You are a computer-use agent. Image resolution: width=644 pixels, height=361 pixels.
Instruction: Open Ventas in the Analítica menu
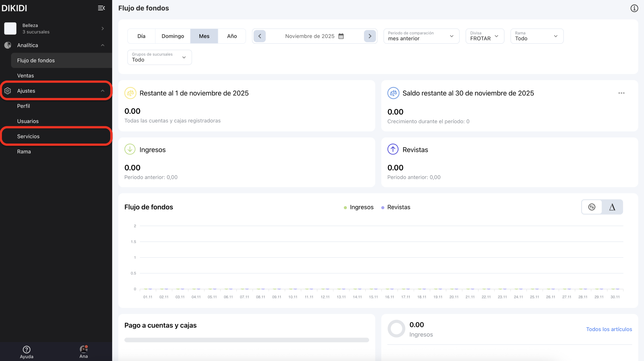pos(25,76)
